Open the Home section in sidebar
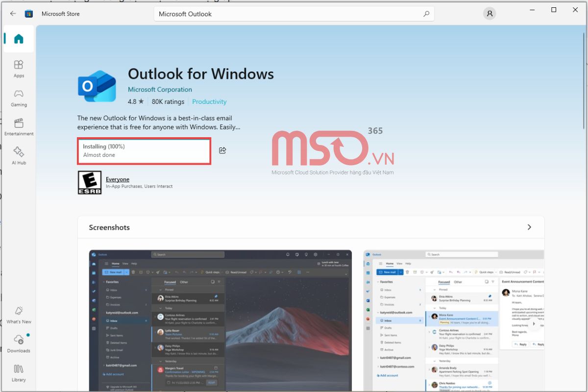Image resolution: width=588 pixels, height=392 pixels. (19, 39)
